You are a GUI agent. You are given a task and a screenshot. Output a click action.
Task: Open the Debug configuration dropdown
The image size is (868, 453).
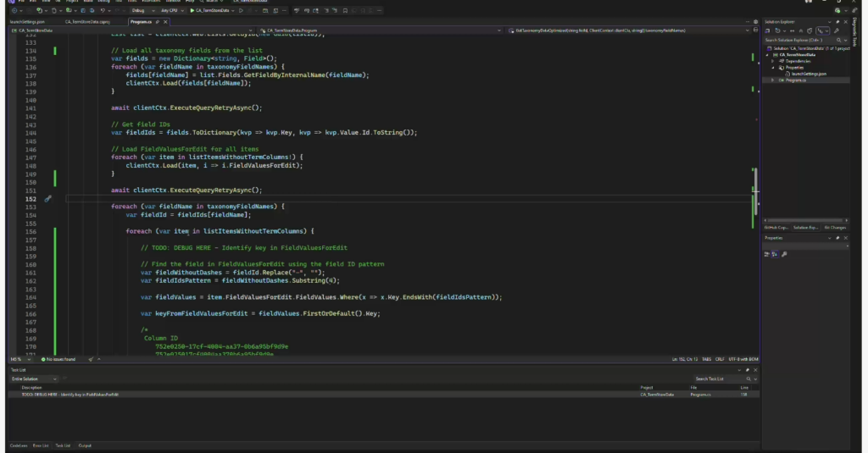click(142, 10)
